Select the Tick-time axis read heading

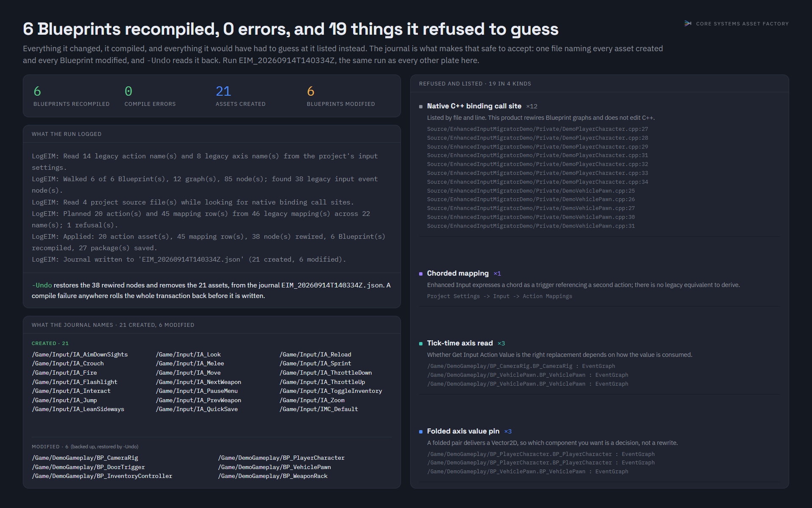tap(460, 343)
